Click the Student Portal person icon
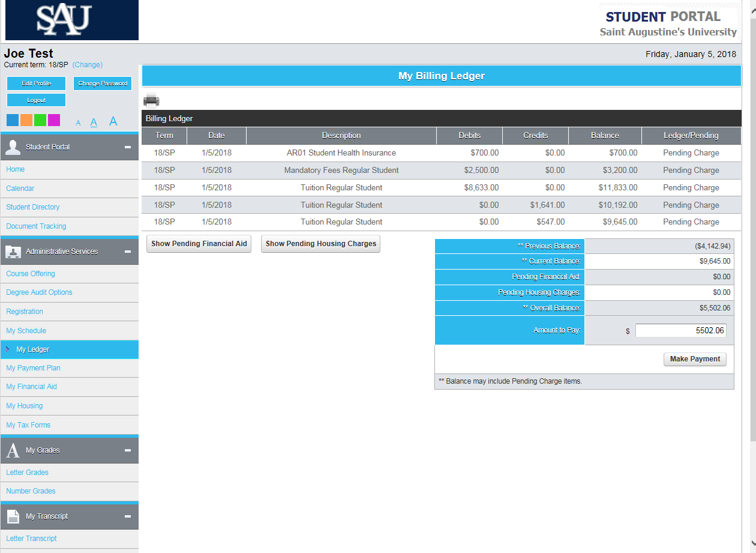 tap(13, 147)
